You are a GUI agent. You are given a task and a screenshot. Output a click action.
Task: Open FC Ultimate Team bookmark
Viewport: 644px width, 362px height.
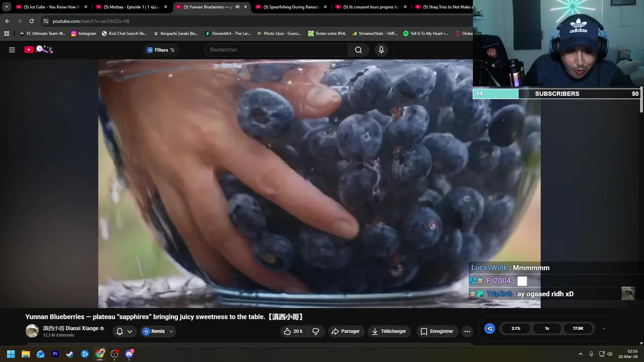point(42,34)
